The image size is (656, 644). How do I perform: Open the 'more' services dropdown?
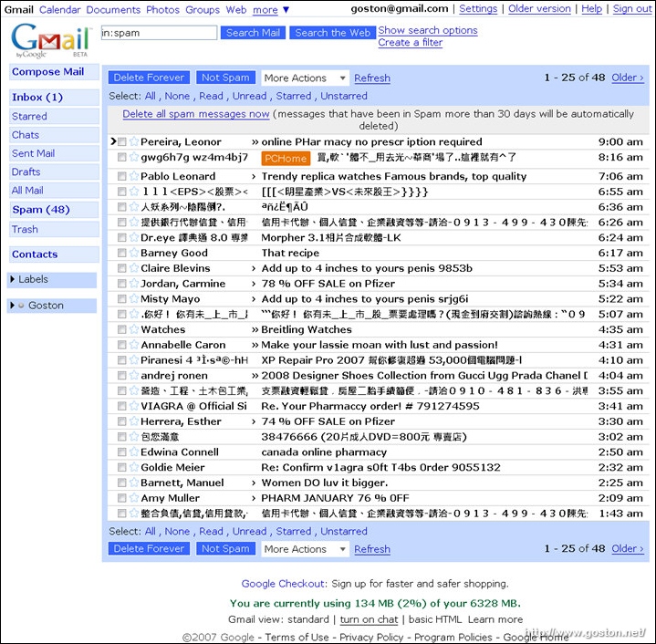pyautogui.click(x=271, y=10)
